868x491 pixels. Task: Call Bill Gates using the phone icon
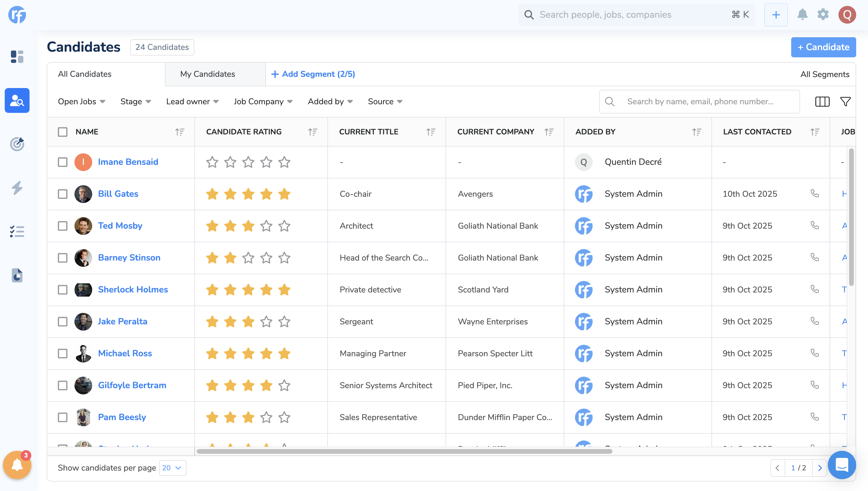tap(815, 194)
